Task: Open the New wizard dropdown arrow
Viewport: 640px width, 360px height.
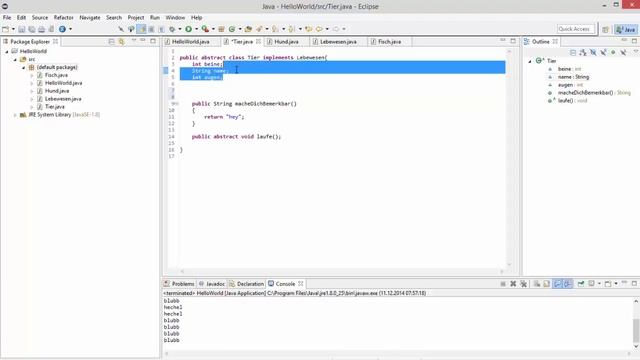Action: coord(13,29)
